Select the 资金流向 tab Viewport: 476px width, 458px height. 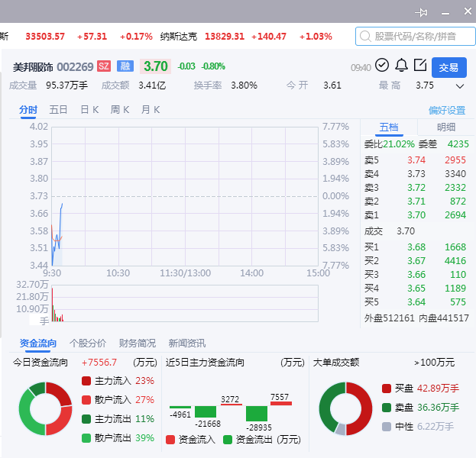coord(38,343)
